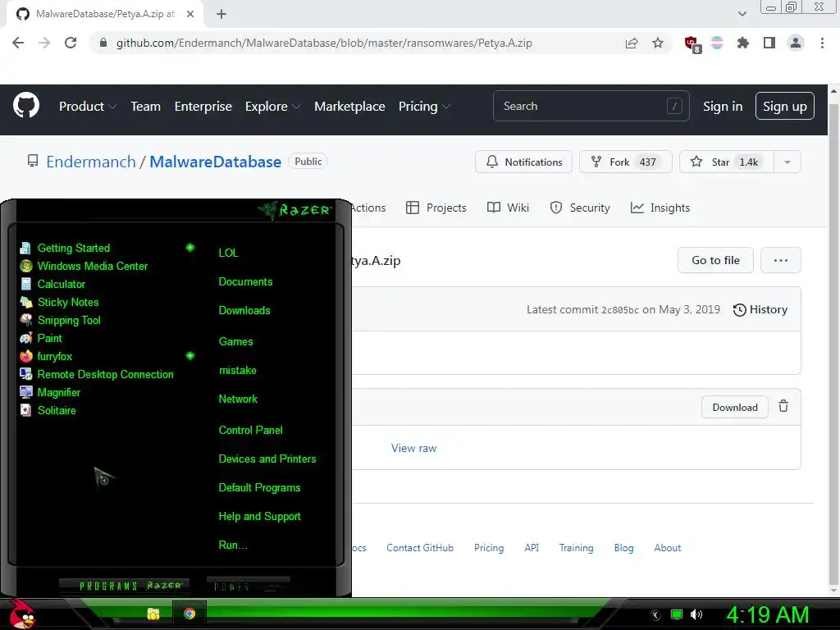Open the Security tab
Image resolution: width=840 pixels, height=630 pixels.
click(580, 208)
